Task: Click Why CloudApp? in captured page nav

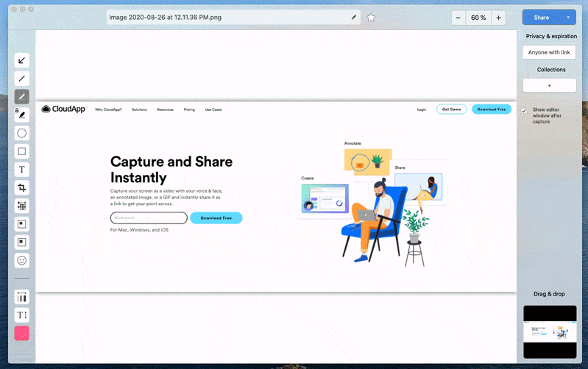Action: pos(108,110)
